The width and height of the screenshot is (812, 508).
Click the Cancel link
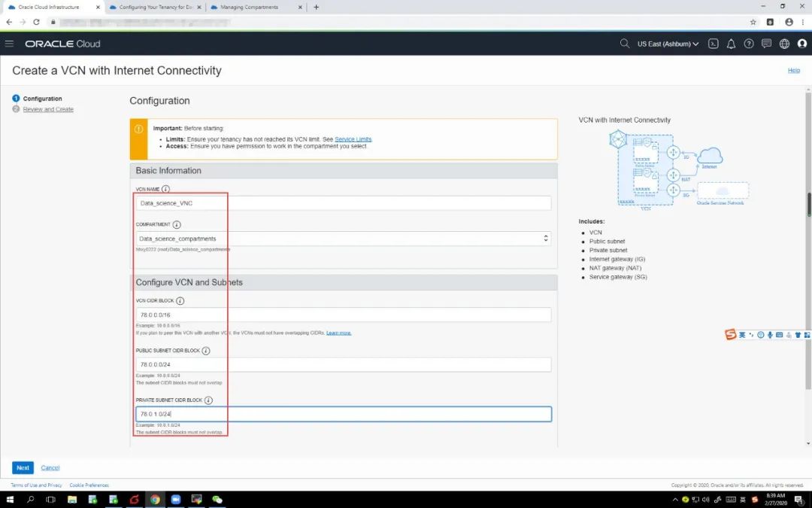50,467
